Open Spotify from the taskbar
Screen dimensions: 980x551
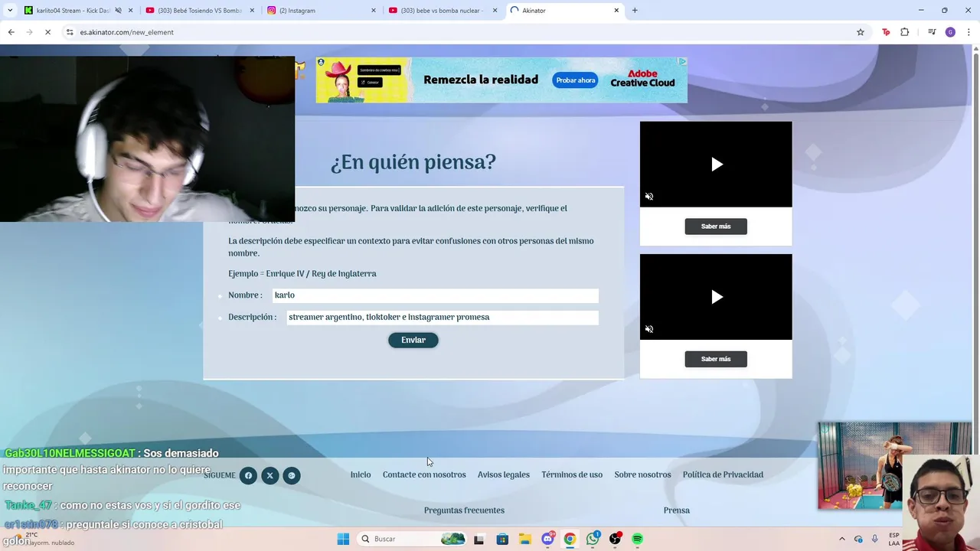click(x=637, y=539)
